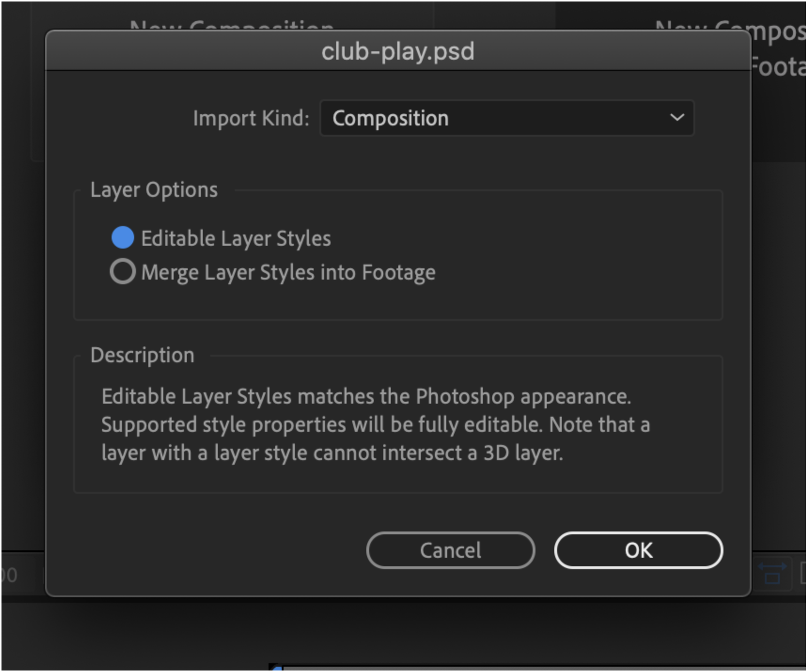Viewport: 809px width, 672px height.
Task: Click the cut-off Foota text at right
Action: click(x=779, y=67)
